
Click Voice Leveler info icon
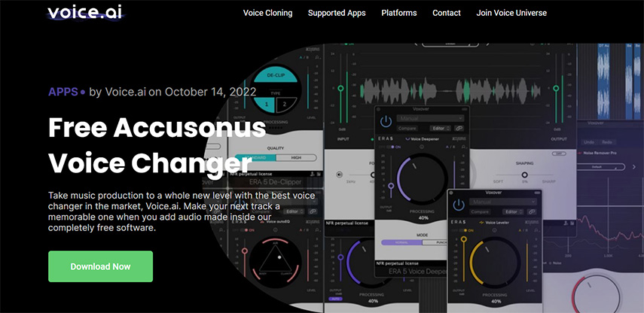tap(495, 230)
